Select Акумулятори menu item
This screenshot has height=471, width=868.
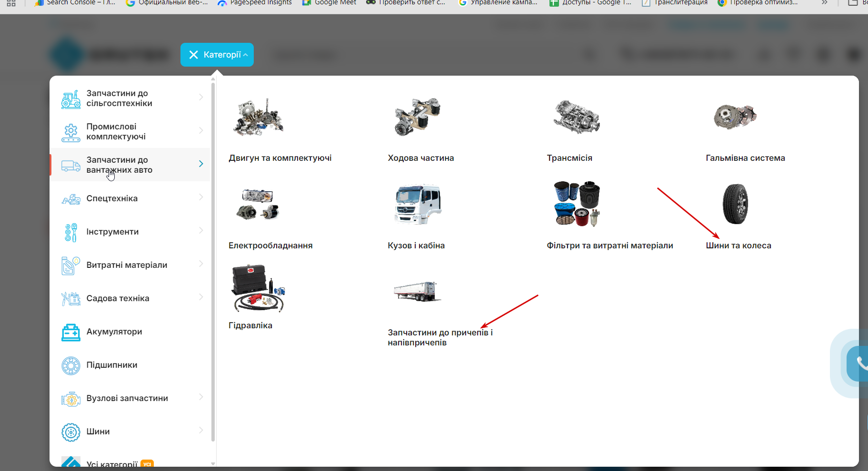(x=130, y=332)
